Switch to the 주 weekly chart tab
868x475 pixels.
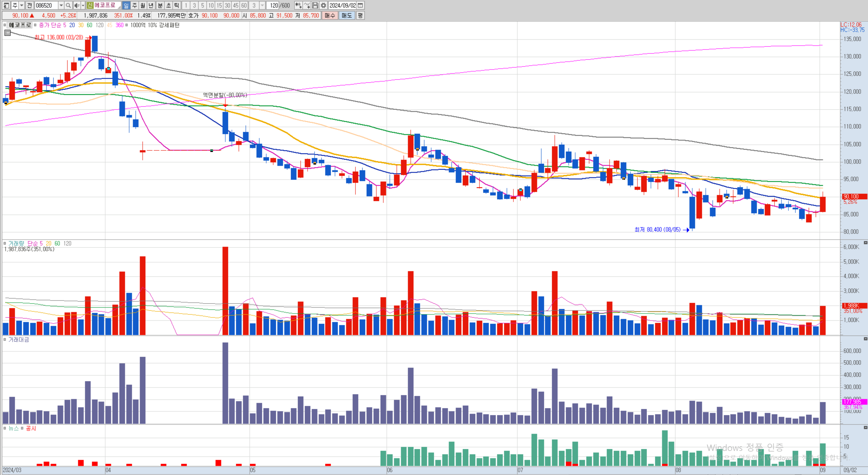pyautogui.click(x=134, y=6)
